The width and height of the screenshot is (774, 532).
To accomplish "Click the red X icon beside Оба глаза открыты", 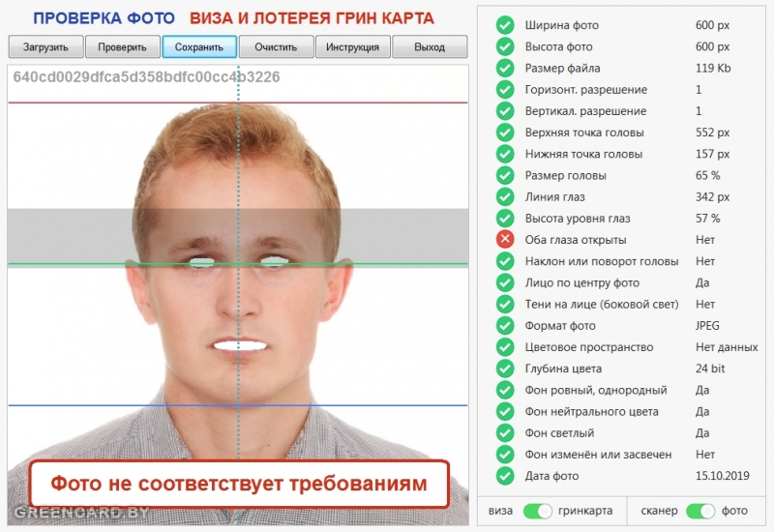I will (505, 239).
